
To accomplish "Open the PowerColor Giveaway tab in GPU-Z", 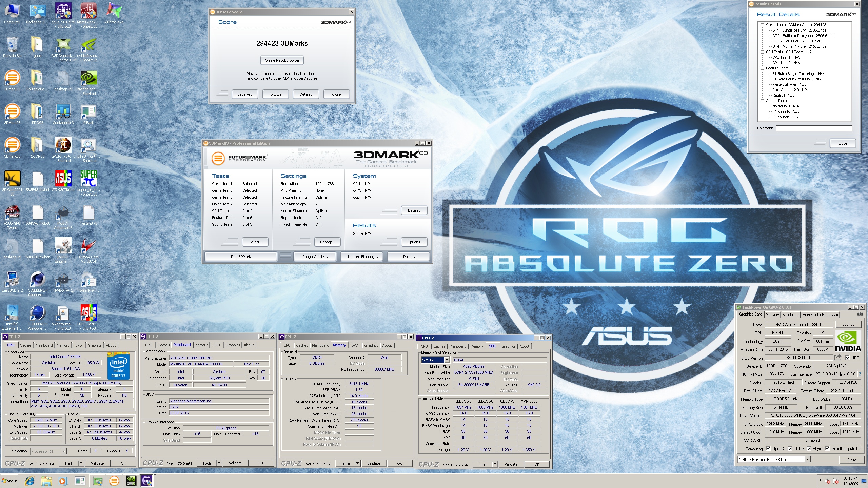I will pos(820,315).
